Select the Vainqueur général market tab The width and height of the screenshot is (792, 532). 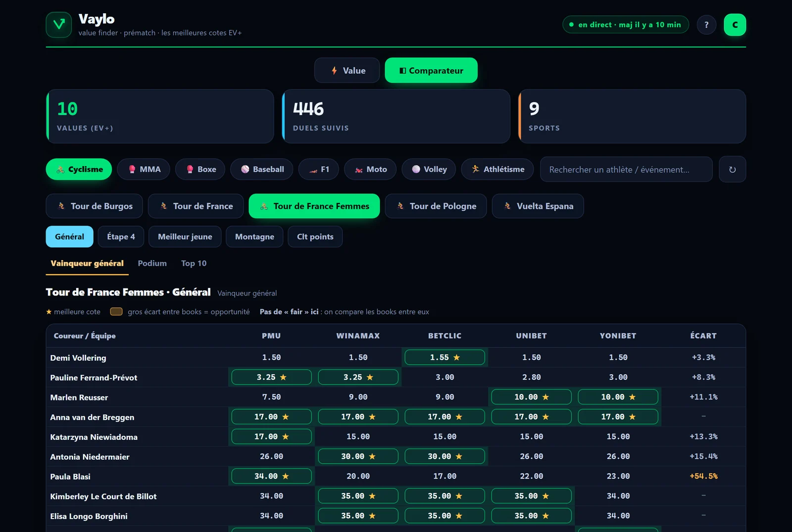pyautogui.click(x=87, y=263)
